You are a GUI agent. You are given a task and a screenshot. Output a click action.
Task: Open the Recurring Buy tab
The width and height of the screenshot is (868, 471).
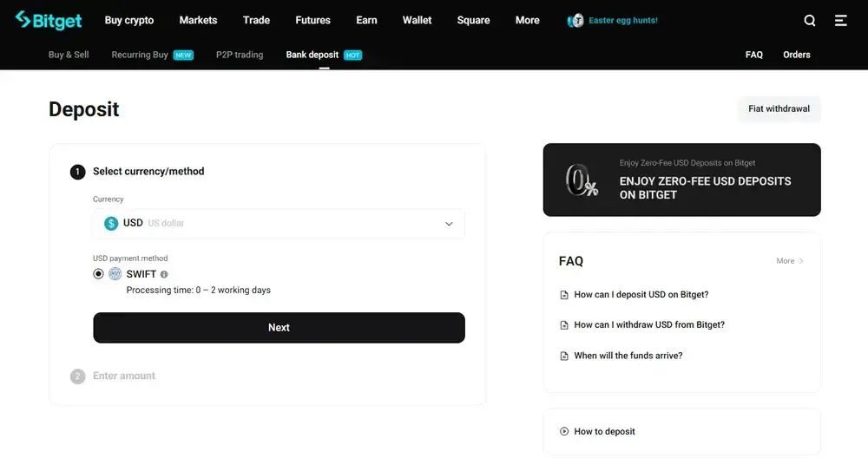click(140, 55)
